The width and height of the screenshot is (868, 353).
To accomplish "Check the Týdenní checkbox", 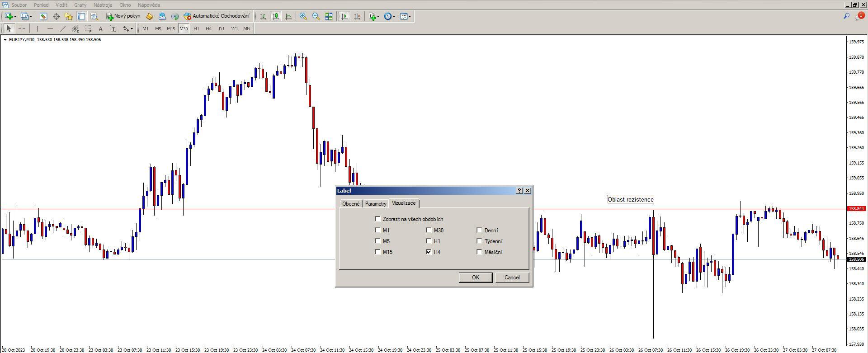I will click(479, 241).
